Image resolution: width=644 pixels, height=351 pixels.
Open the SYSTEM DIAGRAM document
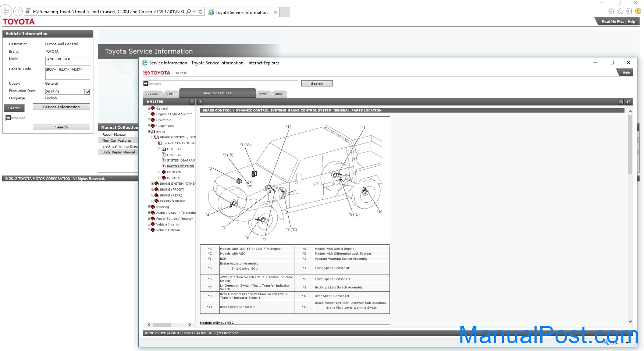[181, 160]
